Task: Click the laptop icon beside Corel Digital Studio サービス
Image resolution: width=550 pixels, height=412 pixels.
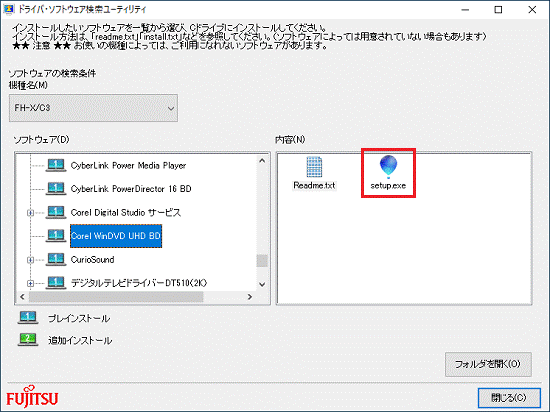Action: click(56, 212)
